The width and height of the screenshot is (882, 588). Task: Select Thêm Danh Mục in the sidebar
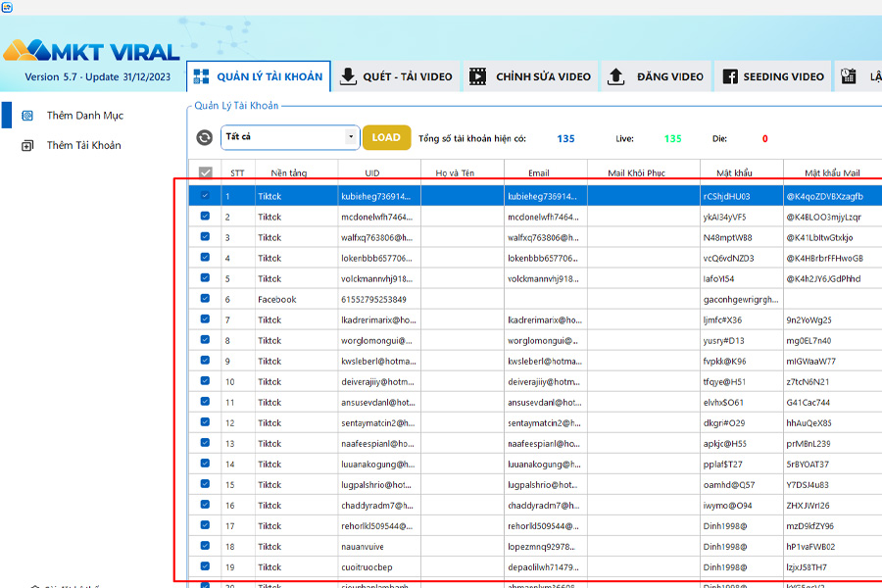pos(85,116)
